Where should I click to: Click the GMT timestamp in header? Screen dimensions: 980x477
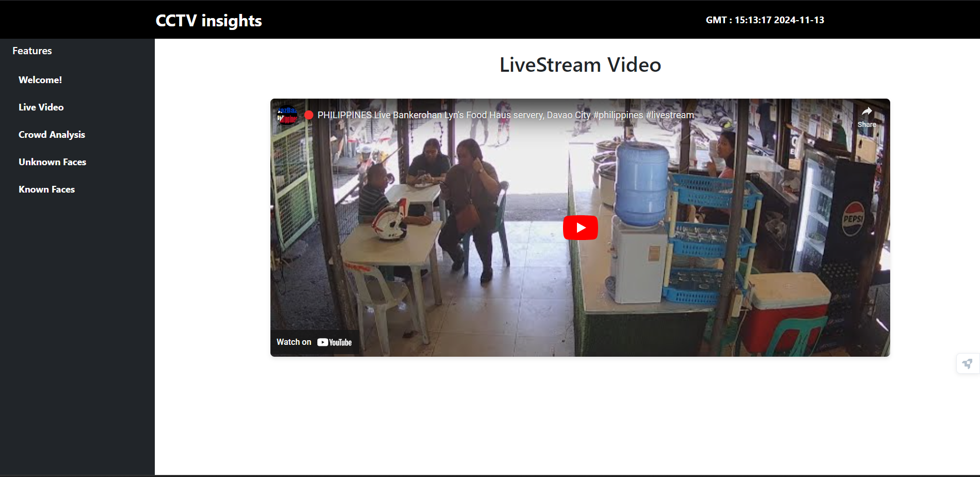(x=765, y=20)
